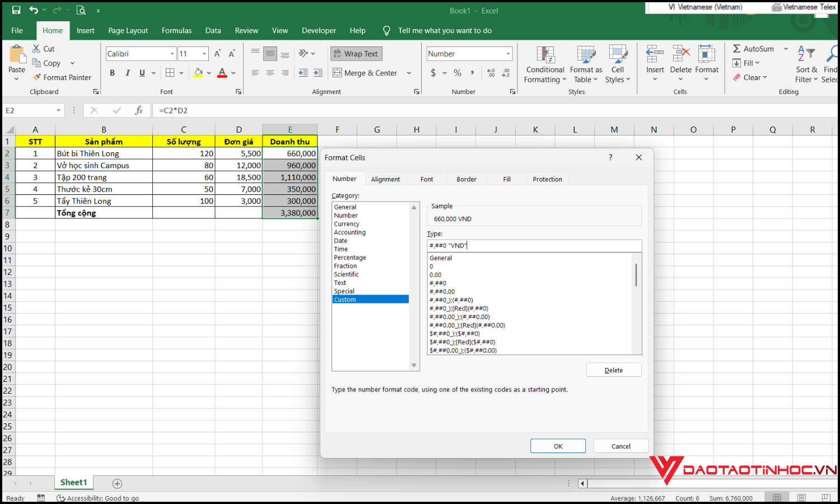Switch to the Formulas ribbon tab
The width and height of the screenshot is (840, 504).
(x=176, y=30)
